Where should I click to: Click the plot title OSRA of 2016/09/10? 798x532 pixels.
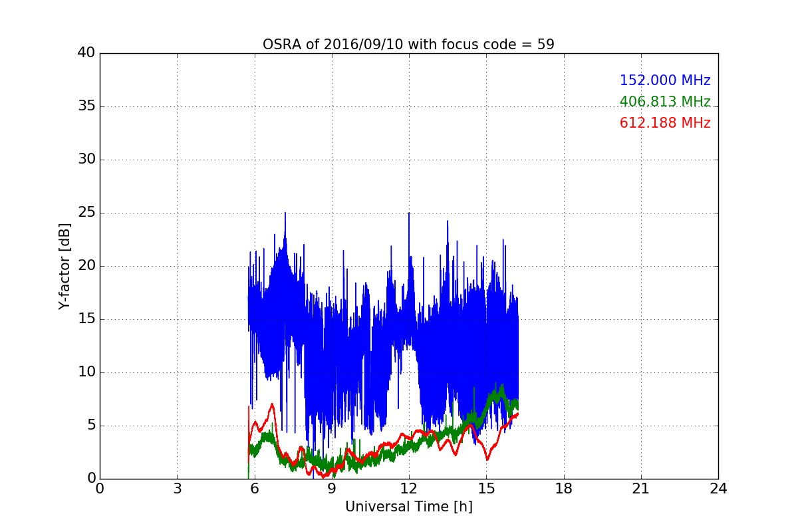[408, 45]
